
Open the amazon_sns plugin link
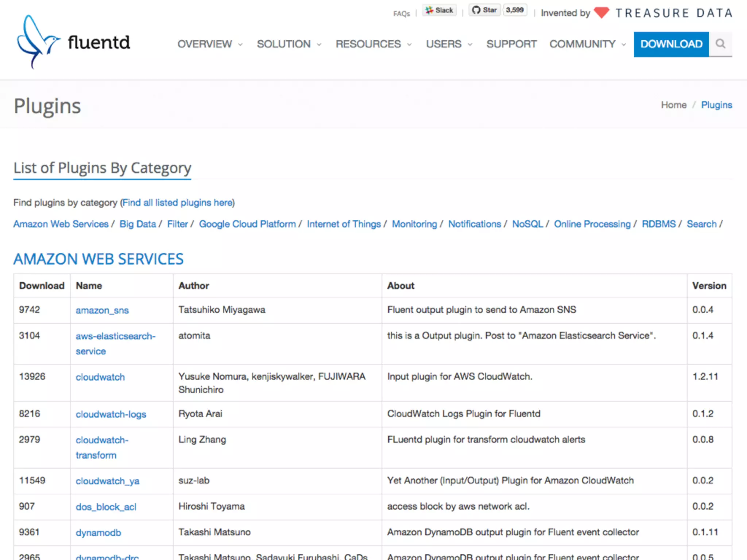[x=102, y=310]
